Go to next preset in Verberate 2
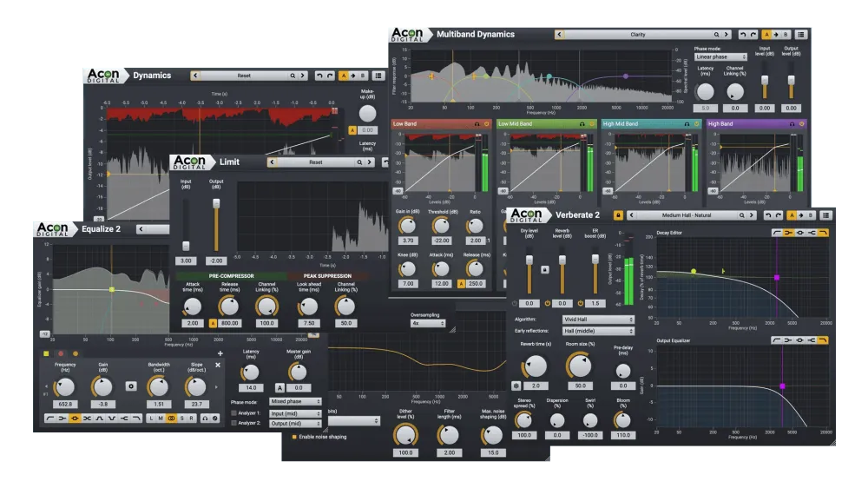The image size is (868, 488). pyautogui.click(x=751, y=215)
